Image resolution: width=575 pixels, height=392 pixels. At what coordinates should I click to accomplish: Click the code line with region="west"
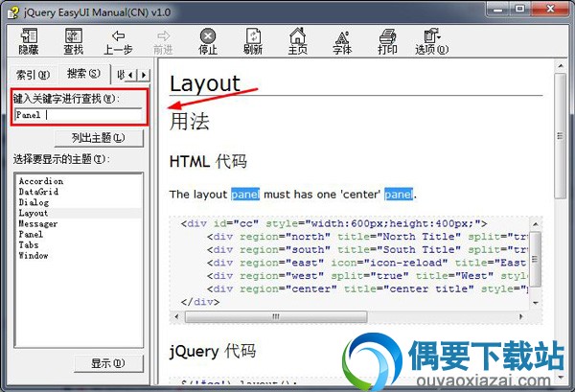point(368,276)
